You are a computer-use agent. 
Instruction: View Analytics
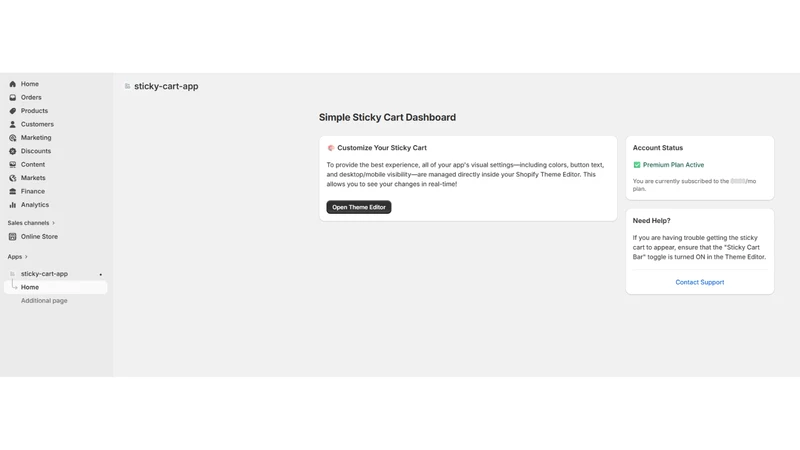click(35, 205)
